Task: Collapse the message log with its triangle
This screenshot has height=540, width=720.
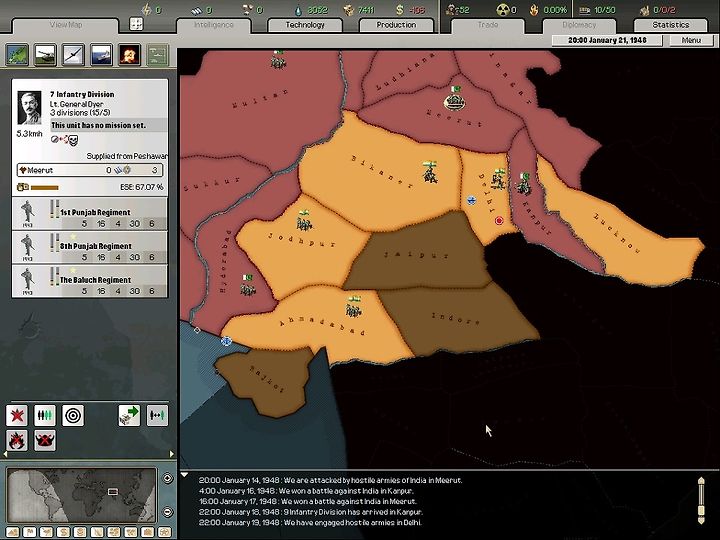Action: (185, 475)
